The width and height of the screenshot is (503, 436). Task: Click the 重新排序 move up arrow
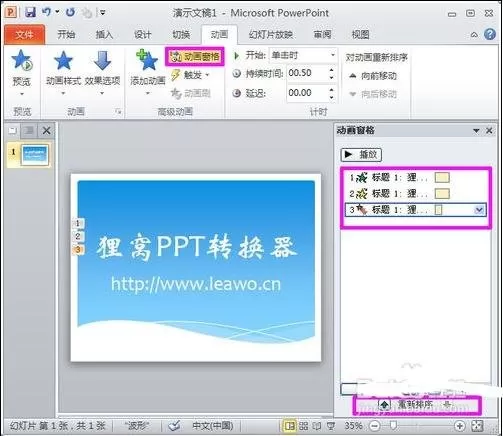[384, 405]
